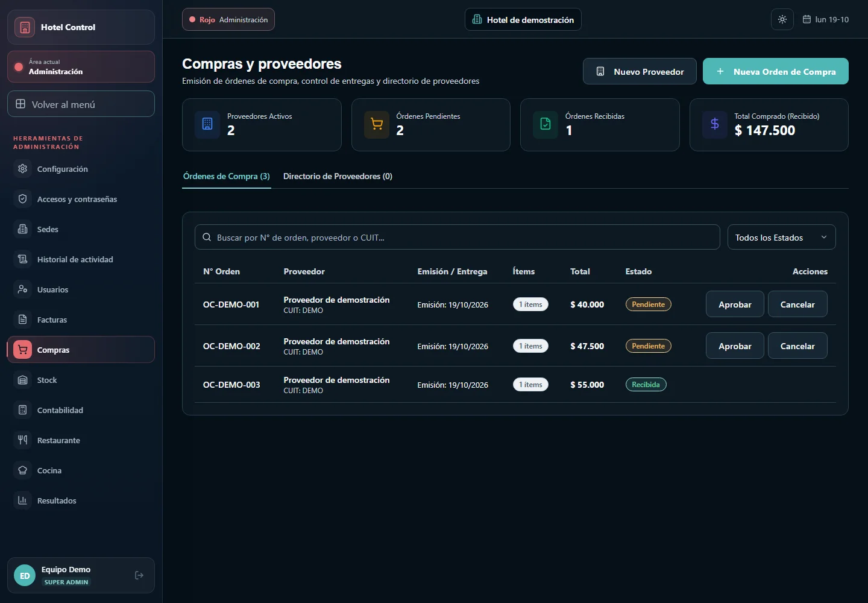Toggle the light/dark theme sun icon
868x603 pixels.
(x=782, y=19)
